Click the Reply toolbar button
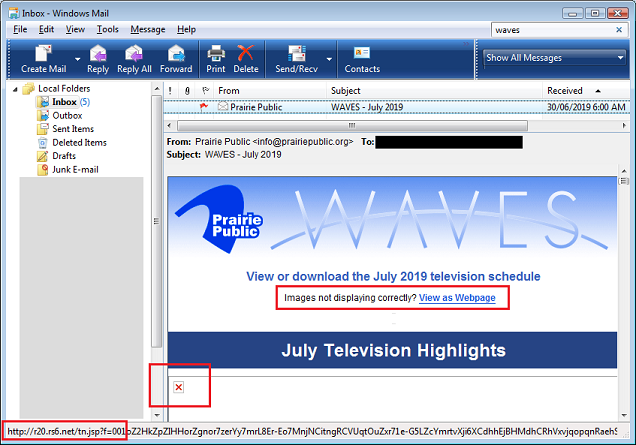Image resolution: width=636 pixels, height=445 pixels. (x=98, y=59)
